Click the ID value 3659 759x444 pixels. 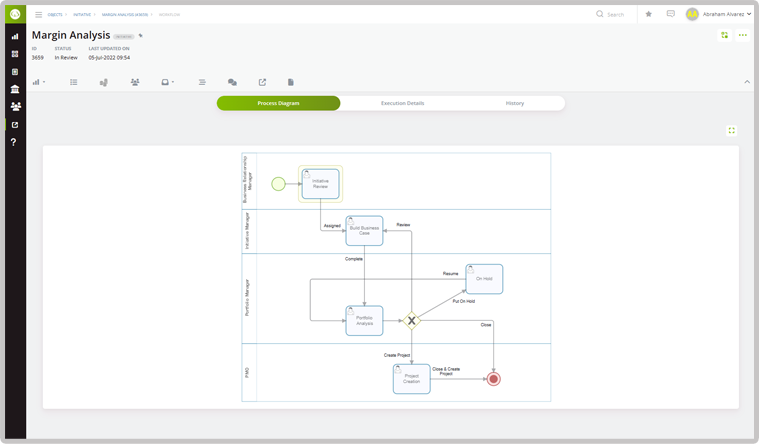click(38, 58)
